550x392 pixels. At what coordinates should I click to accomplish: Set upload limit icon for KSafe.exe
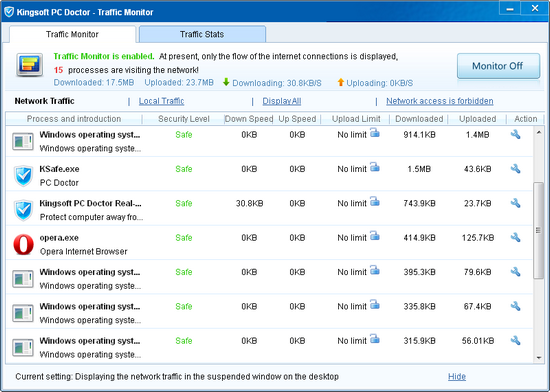coord(375,167)
